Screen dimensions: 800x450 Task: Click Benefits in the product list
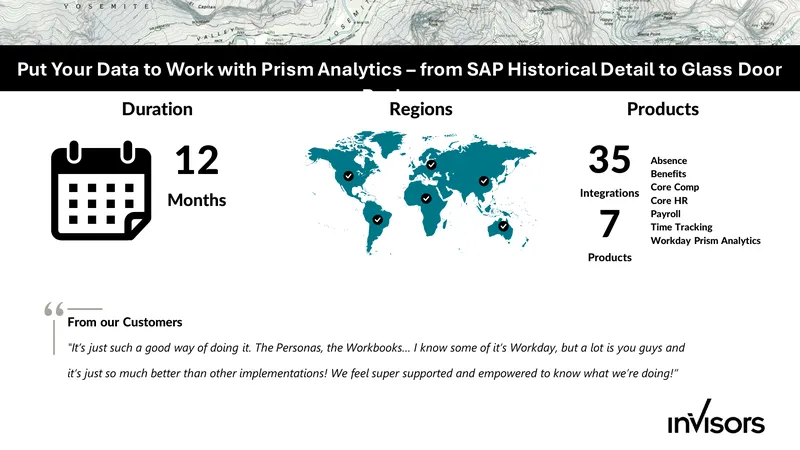(x=668, y=174)
